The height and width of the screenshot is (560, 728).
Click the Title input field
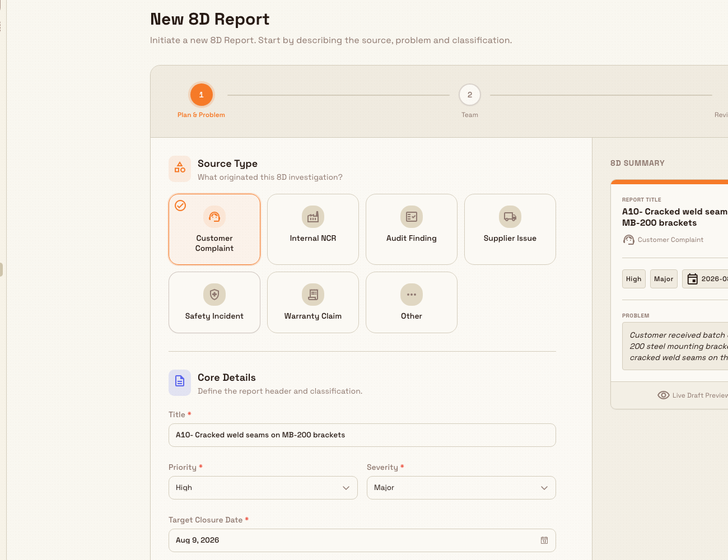(362, 435)
